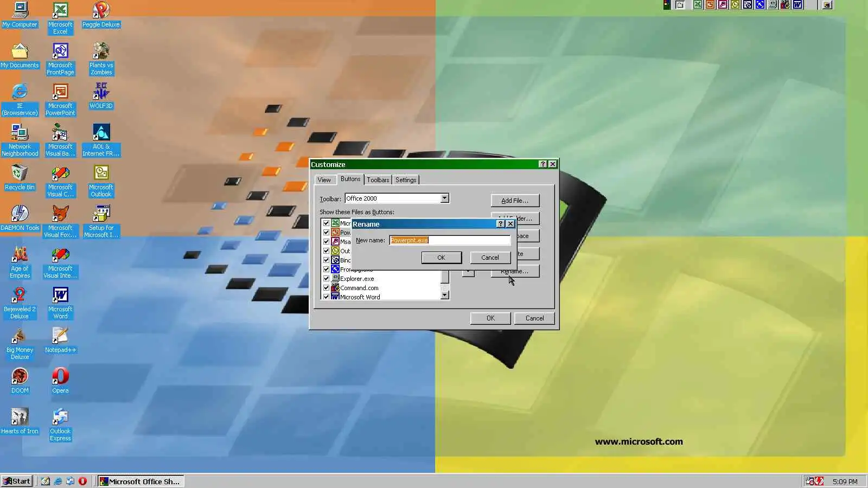Viewport: 868px width, 488px height.
Task: Select the Notepad++ desktop shortcut
Action: click(x=60, y=340)
